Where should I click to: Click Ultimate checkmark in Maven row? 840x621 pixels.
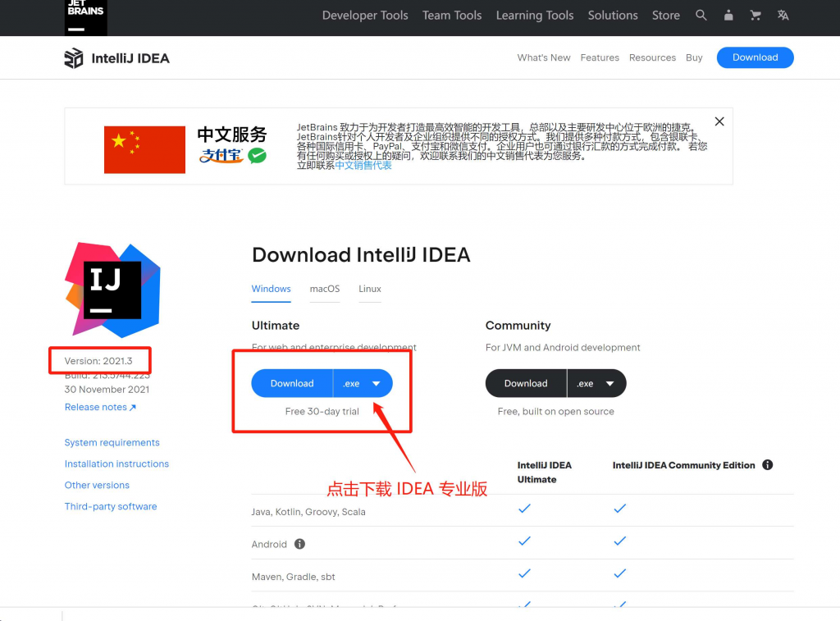[524, 573]
